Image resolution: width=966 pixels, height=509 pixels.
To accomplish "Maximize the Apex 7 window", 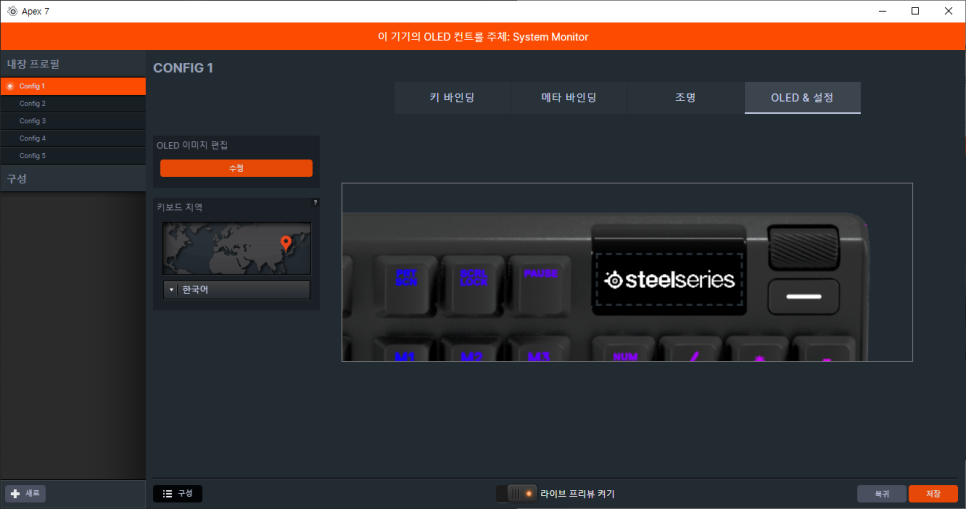I will coord(915,11).
